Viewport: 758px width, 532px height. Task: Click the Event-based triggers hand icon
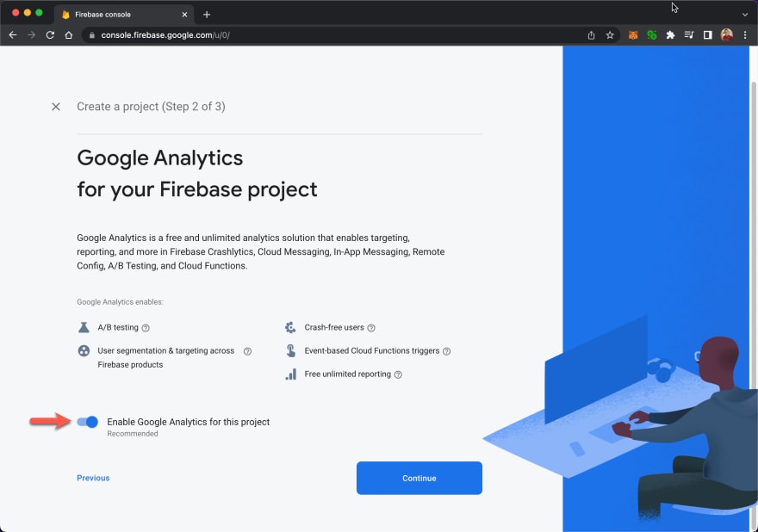pos(290,350)
